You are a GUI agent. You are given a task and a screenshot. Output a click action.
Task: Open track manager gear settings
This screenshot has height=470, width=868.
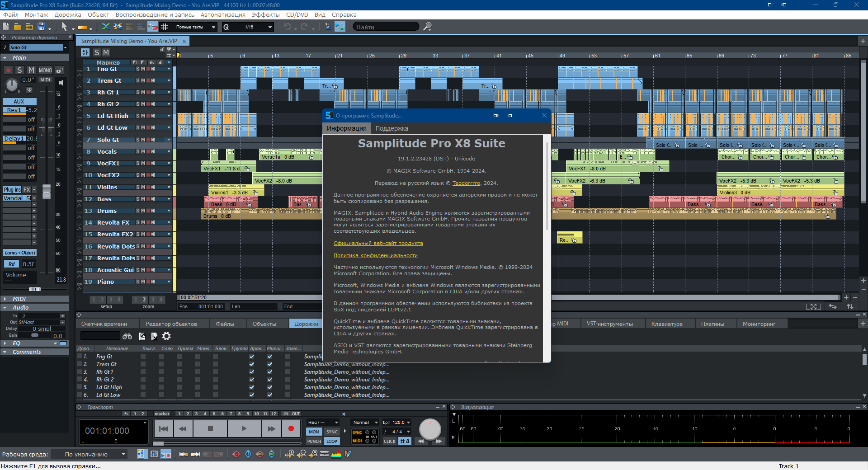tap(166, 336)
